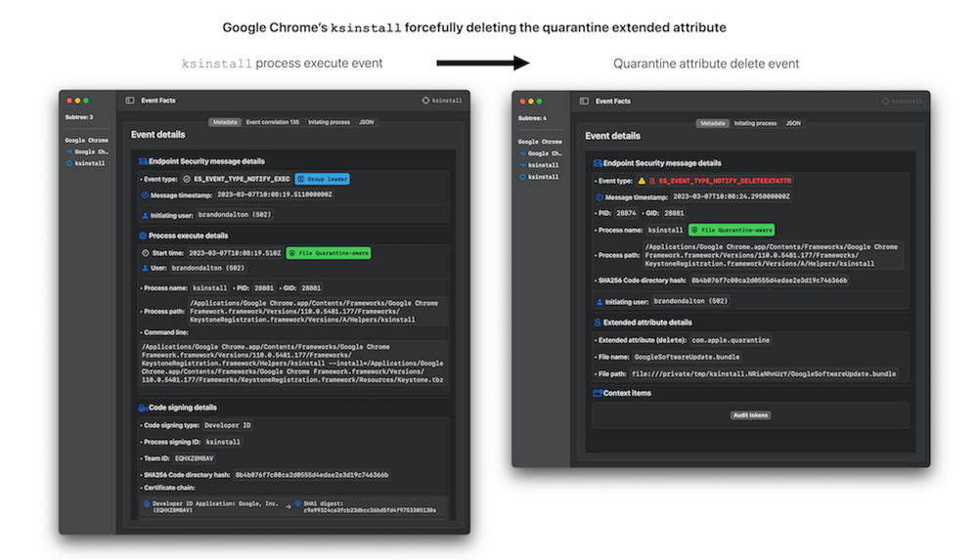
Task: Select Metadata tab in the Subtree: 4 window
Action: (x=712, y=123)
